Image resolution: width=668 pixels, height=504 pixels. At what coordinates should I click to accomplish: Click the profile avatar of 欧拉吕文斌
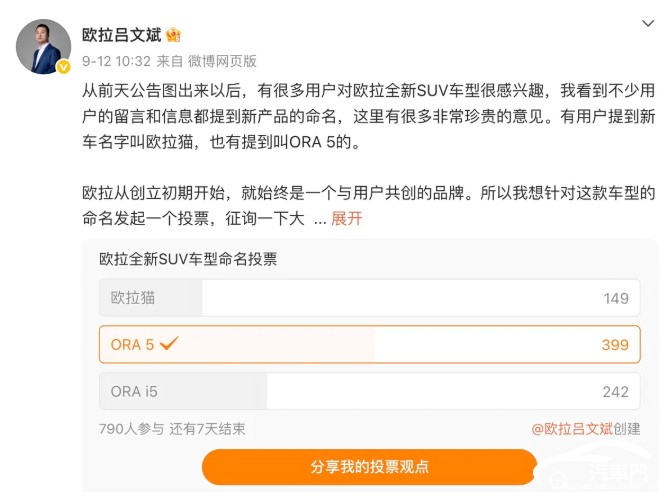(43, 45)
